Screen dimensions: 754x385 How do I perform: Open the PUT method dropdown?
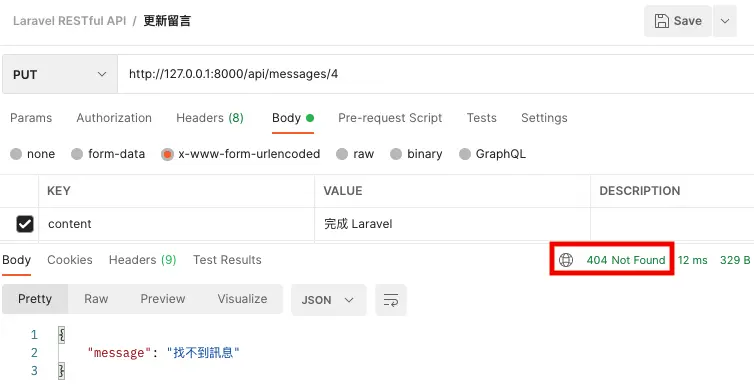point(60,75)
